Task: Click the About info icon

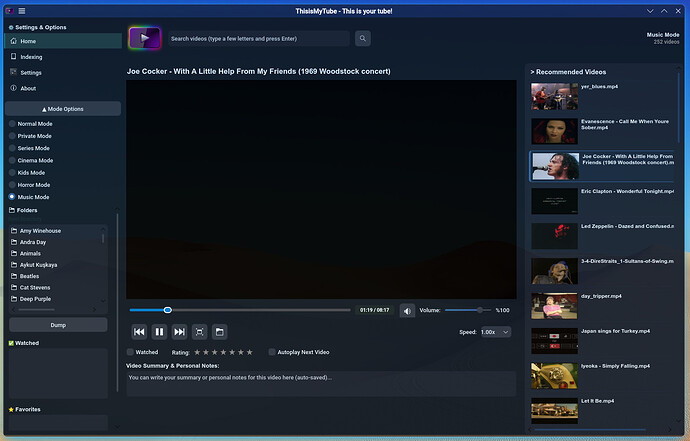Action: tap(14, 88)
